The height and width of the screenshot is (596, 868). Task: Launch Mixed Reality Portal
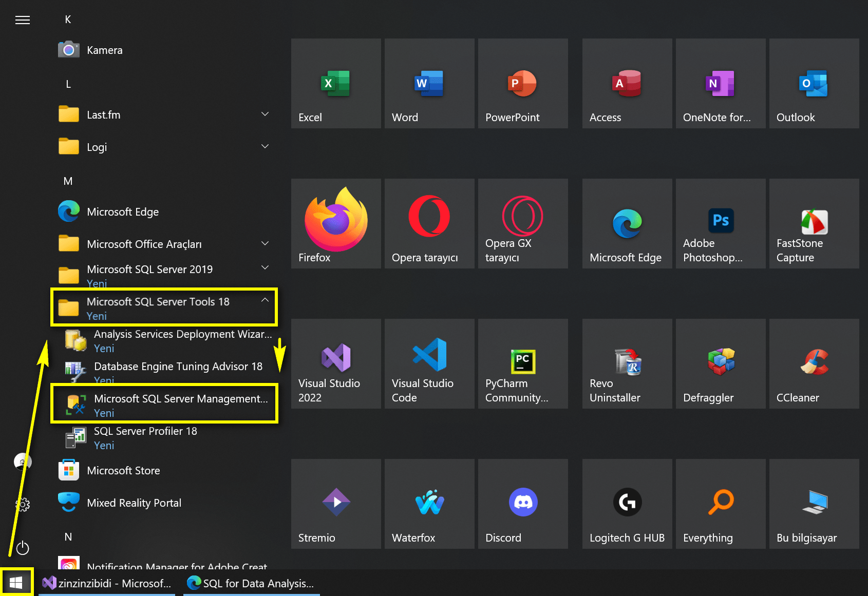[x=164, y=503]
